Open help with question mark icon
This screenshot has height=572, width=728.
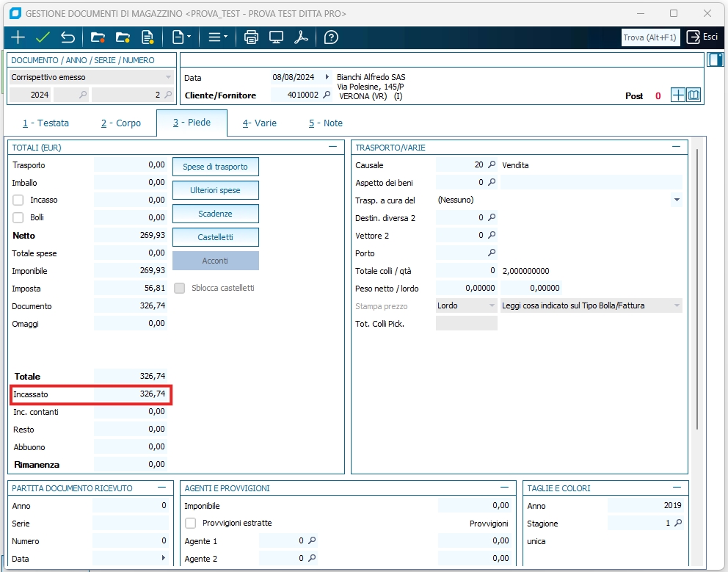point(331,37)
